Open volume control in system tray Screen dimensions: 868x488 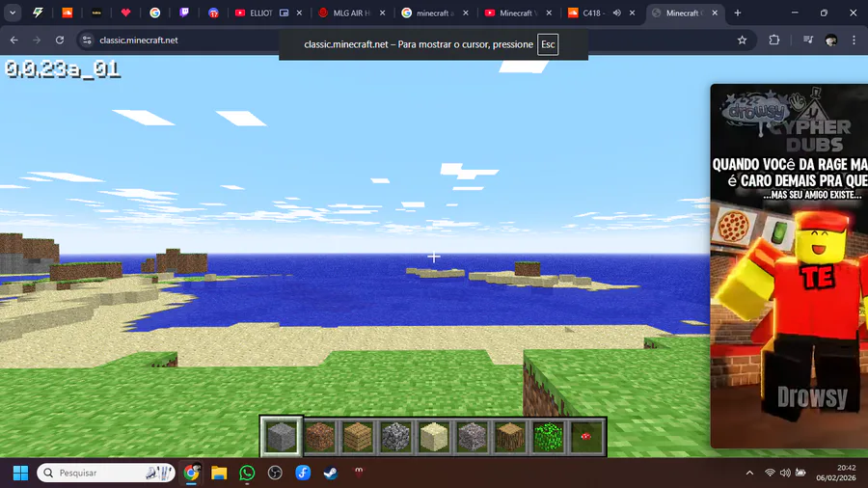[x=785, y=473]
